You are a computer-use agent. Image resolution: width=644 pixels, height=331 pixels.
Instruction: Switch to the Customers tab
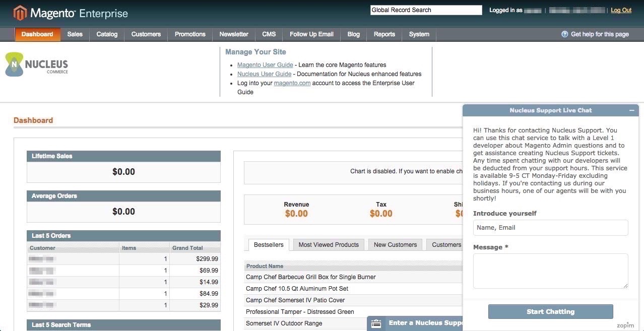445,245
